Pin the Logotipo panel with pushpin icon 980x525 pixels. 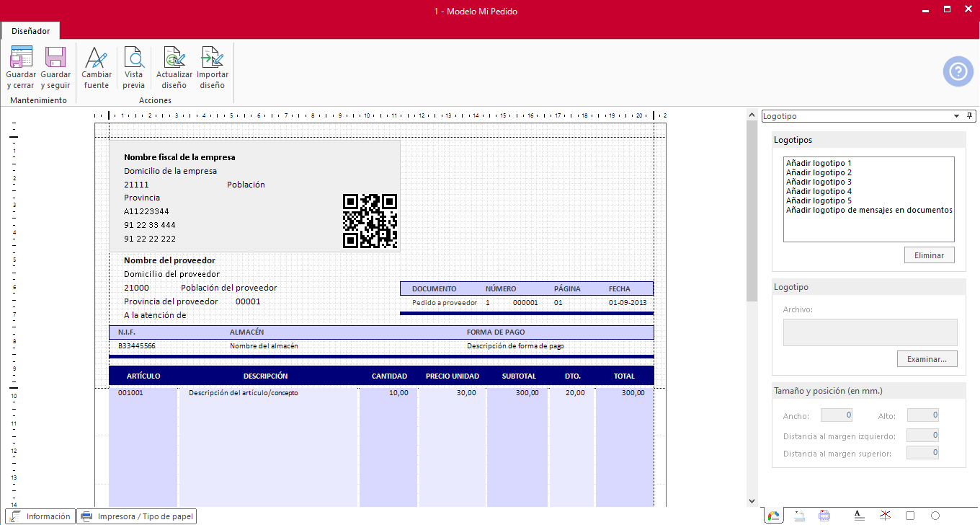pos(969,115)
